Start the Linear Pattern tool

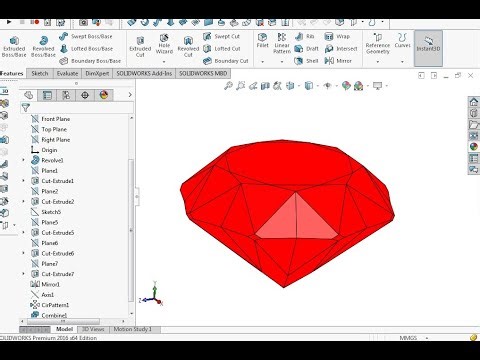[282, 44]
